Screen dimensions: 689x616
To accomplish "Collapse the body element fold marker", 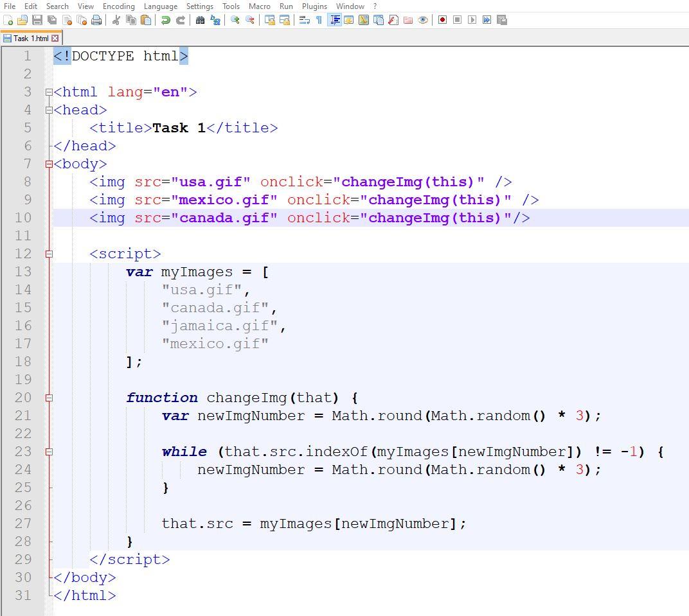I will click(49, 164).
